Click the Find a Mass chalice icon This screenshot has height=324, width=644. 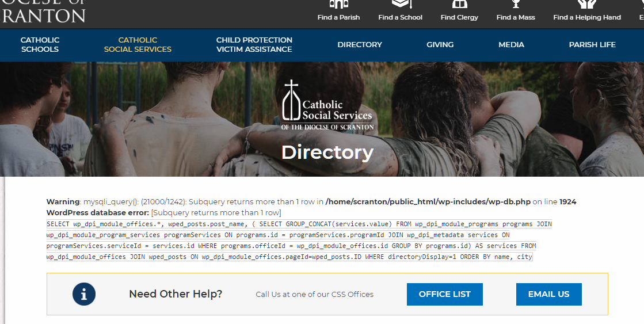click(x=516, y=4)
